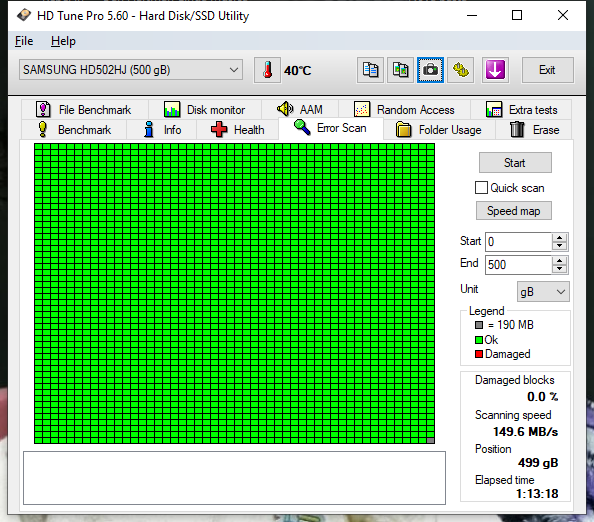
Task: Click into the End value field
Action: [518, 264]
